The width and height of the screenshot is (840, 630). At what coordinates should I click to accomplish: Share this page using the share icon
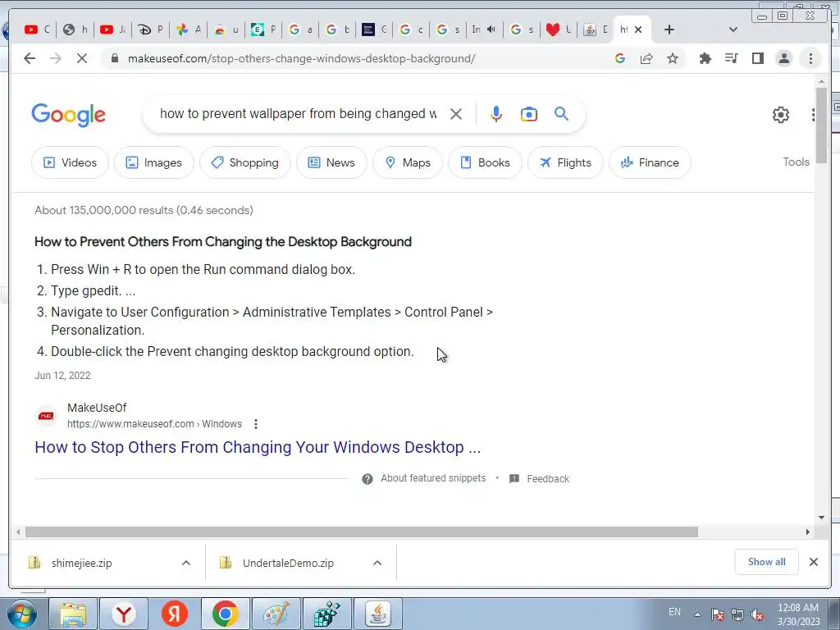646,58
